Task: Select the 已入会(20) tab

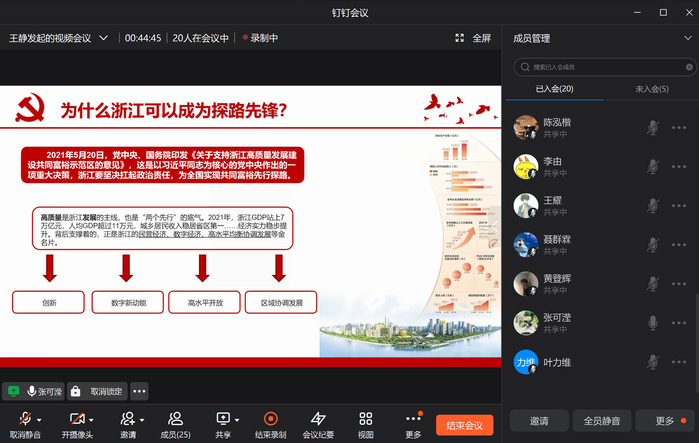Action: point(553,89)
